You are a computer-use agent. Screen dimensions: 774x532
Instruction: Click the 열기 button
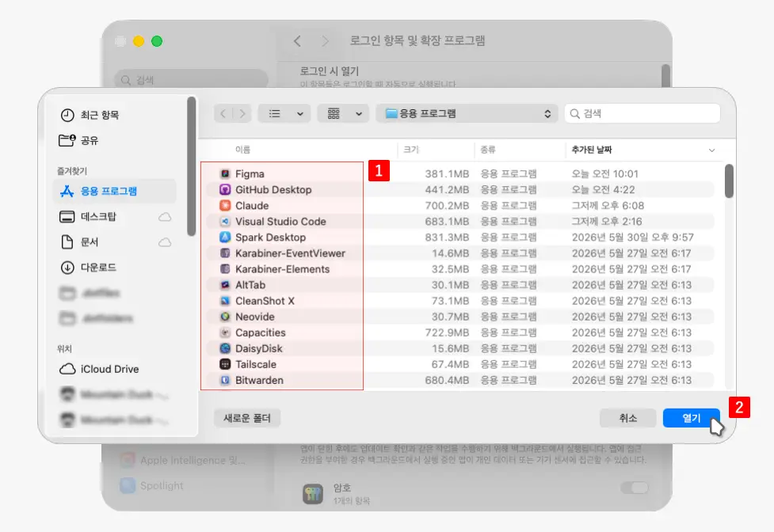(x=691, y=418)
